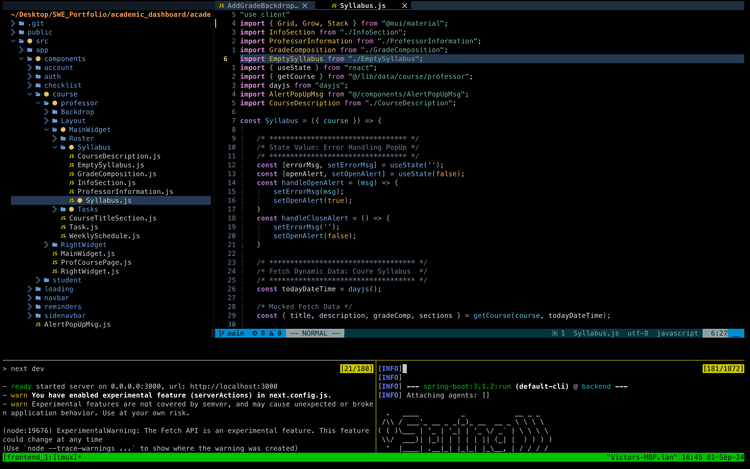Click the folder icon beside sidenavbar
750x469 pixels.
pos(38,316)
